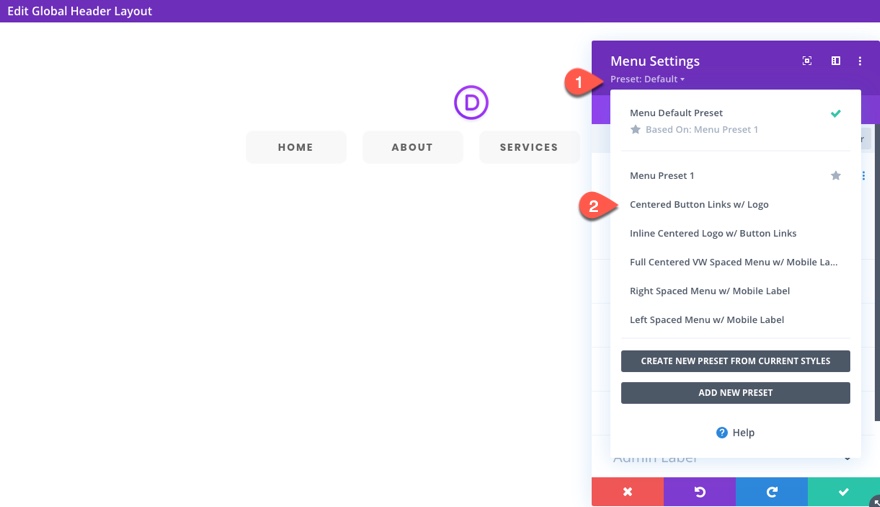Click the HOME menu button

point(296,147)
